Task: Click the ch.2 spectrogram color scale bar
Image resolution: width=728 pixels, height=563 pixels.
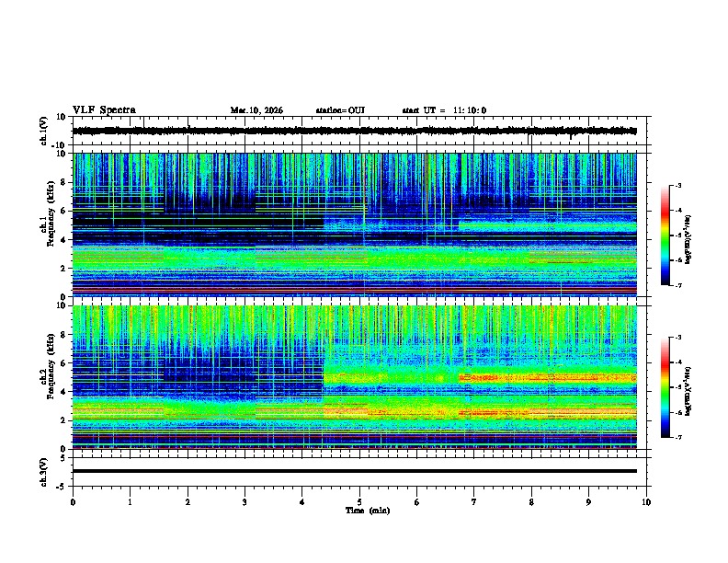Action: 665,387
